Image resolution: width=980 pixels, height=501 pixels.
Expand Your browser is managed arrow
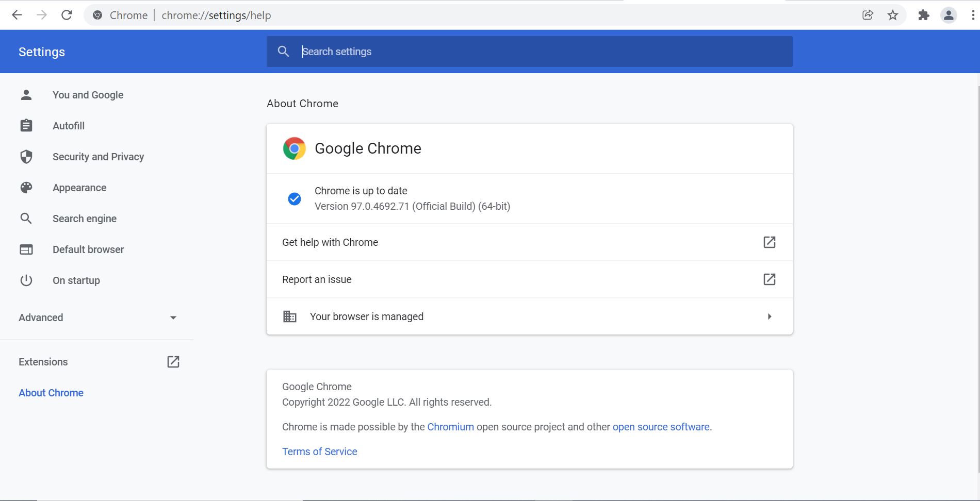click(769, 316)
